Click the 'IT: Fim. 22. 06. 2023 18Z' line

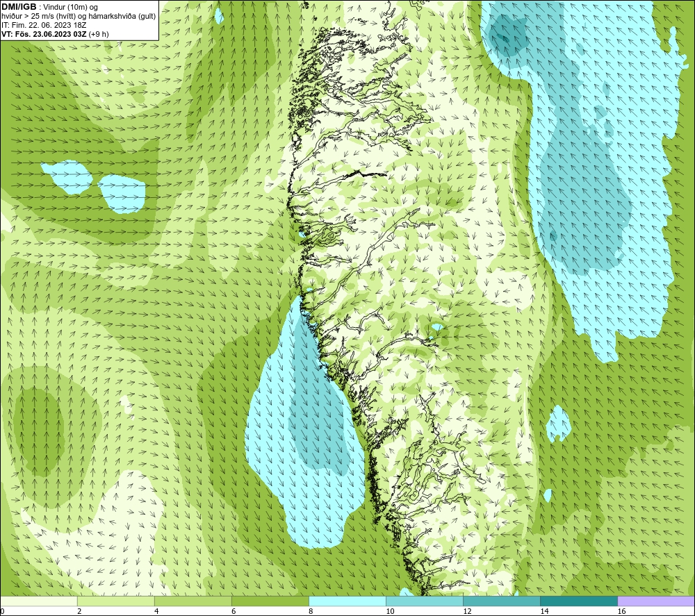(43, 25)
